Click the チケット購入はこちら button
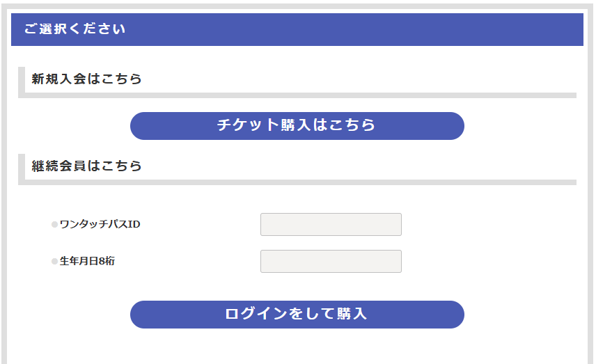The height and width of the screenshot is (364, 596). tap(297, 126)
